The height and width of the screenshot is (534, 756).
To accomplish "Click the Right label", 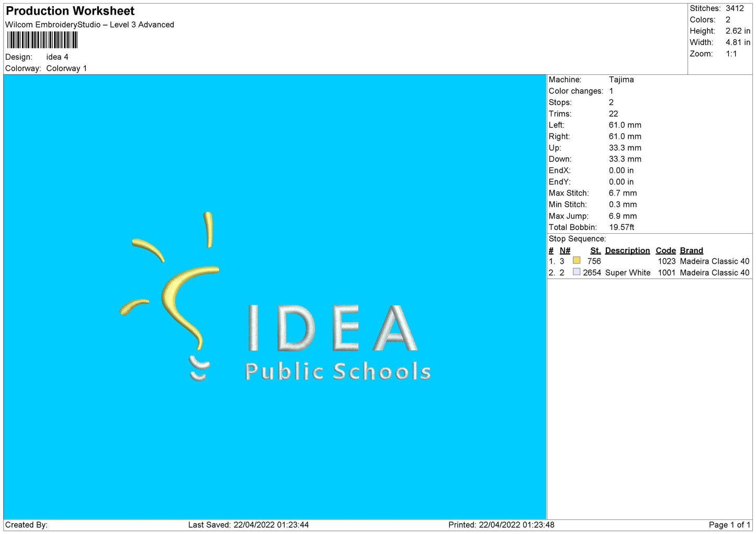I will [559, 137].
